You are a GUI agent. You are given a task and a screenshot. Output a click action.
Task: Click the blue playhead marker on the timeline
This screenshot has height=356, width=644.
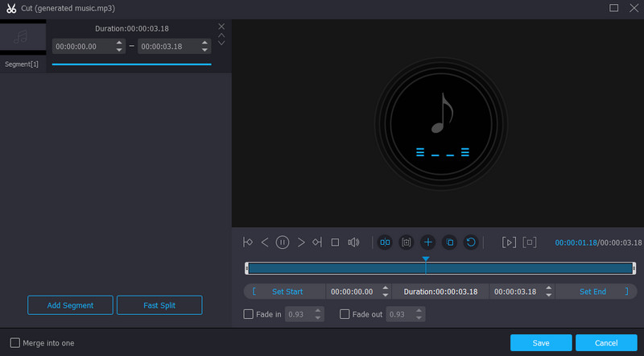tap(425, 259)
